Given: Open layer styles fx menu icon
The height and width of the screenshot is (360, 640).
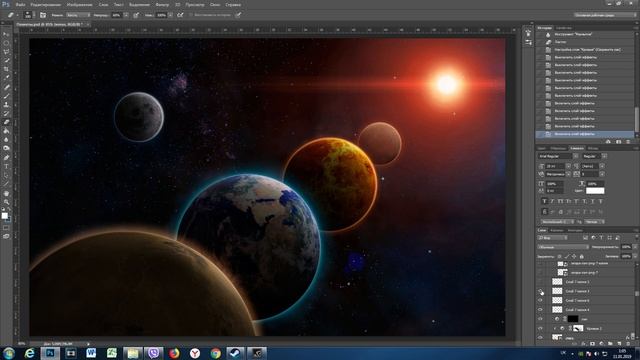Looking at the screenshot, I should [x=583, y=344].
